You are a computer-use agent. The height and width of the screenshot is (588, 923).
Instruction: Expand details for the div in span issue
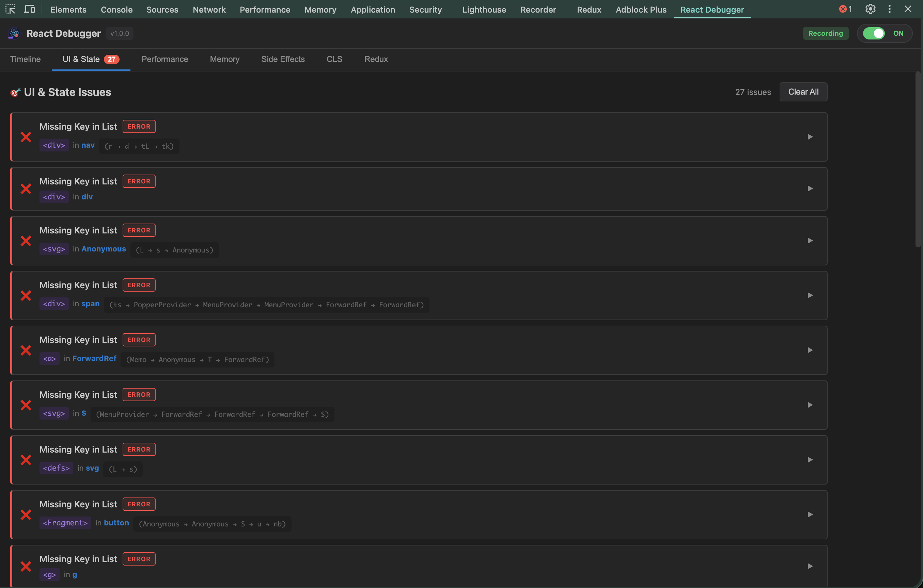[810, 295]
